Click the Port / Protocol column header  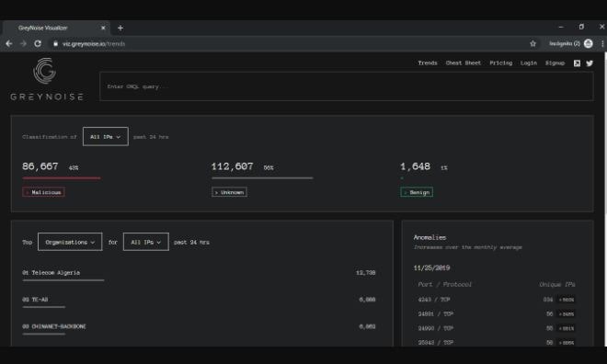pos(445,284)
